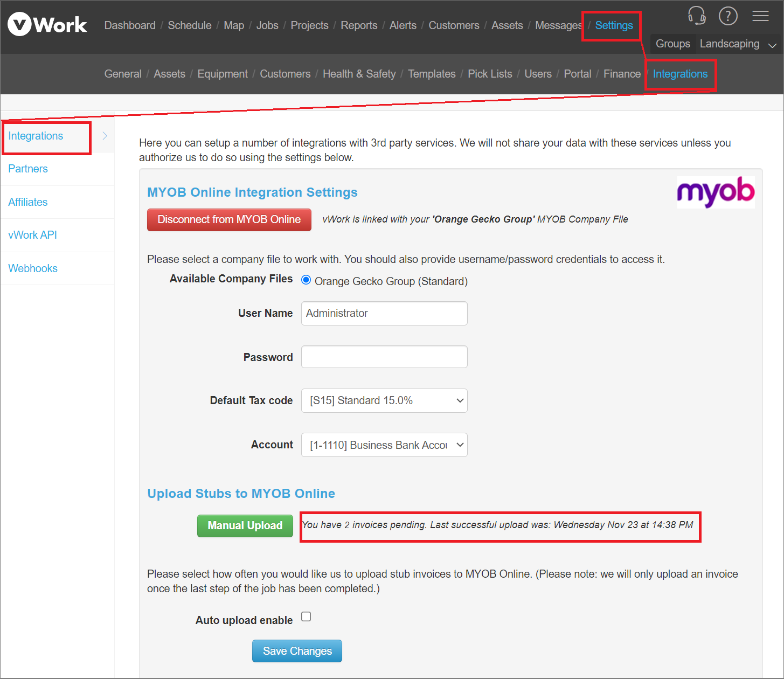Viewport: 784px width, 679px height.
Task: Open the Projects menu item
Action: pos(309,25)
